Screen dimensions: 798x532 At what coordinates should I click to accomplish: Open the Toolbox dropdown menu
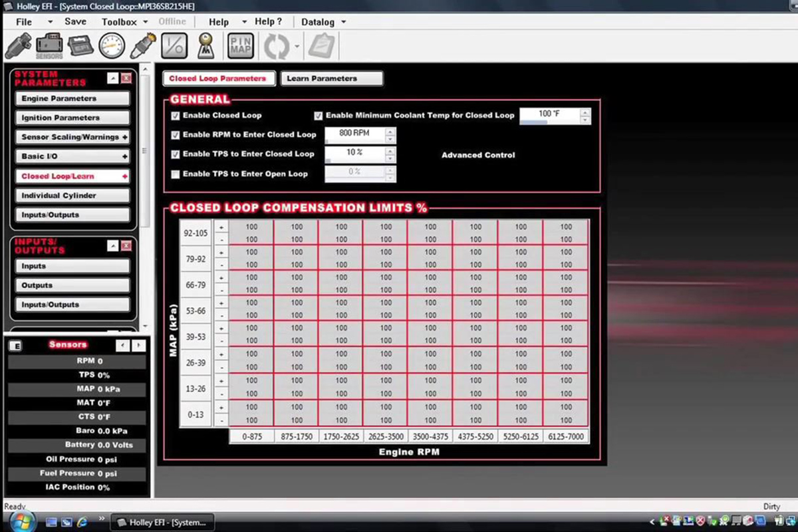click(x=124, y=22)
